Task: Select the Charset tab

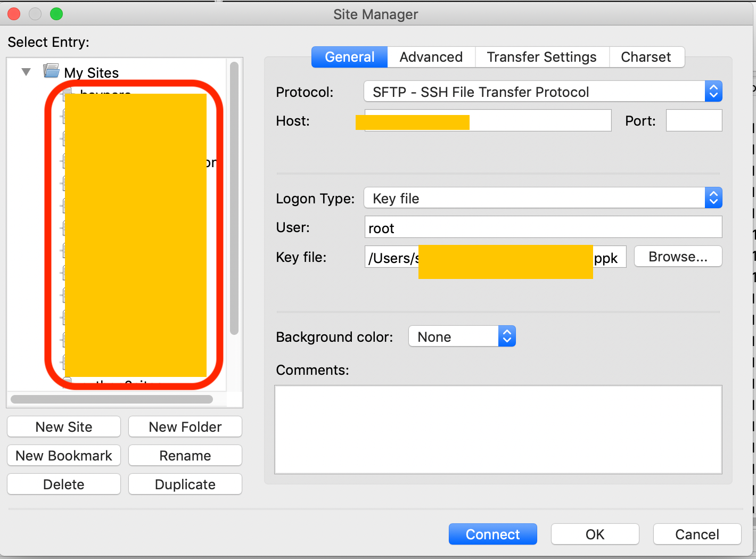Action: (x=646, y=56)
